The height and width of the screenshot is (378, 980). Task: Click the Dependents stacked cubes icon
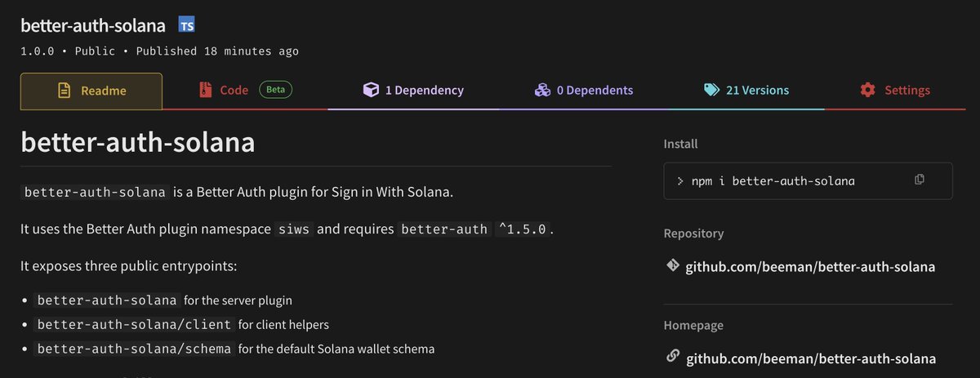click(x=542, y=90)
